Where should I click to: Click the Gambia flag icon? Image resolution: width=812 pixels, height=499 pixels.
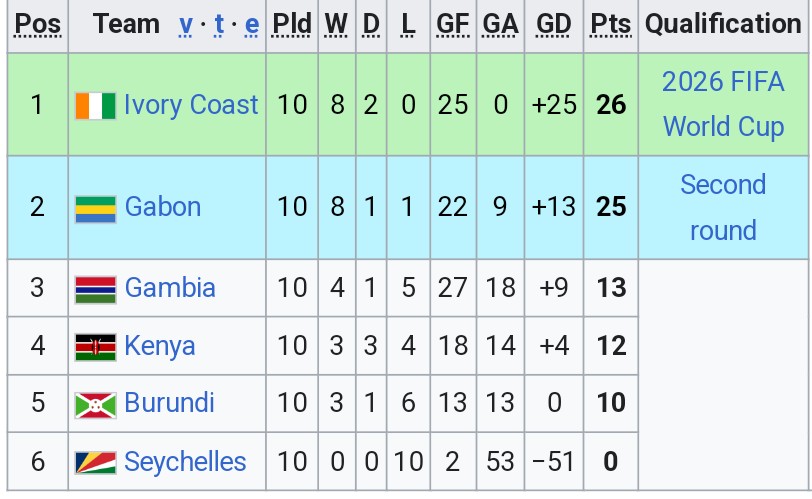95,289
